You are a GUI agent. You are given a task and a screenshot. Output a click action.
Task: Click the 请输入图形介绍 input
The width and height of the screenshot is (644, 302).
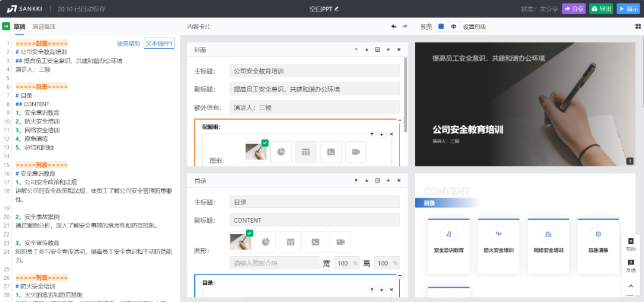click(275, 263)
